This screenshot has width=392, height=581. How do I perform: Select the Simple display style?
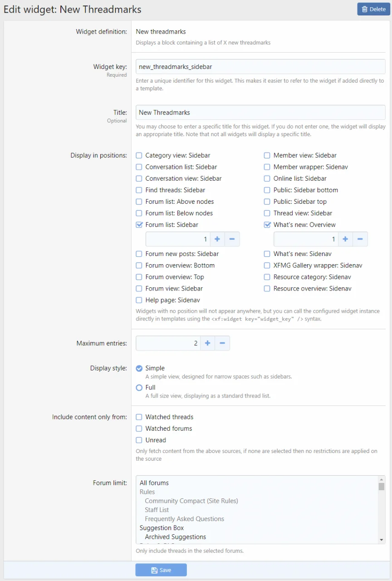(x=139, y=368)
